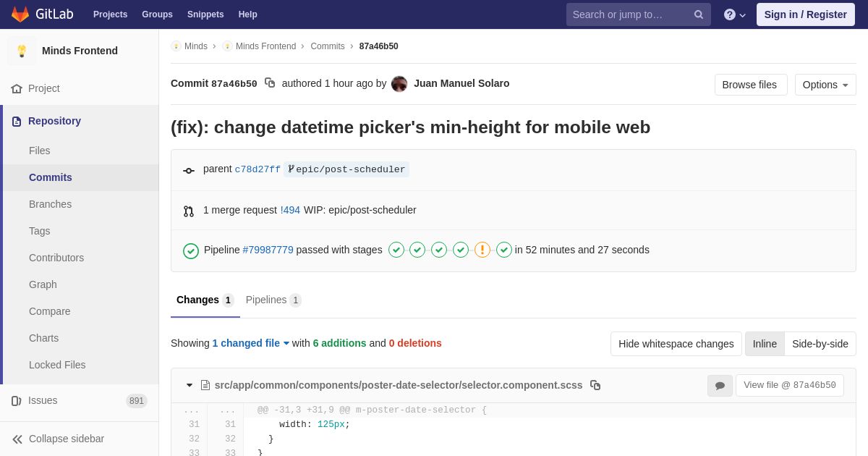
Task: Copy the selector.component.scss file path
Action: click(x=595, y=385)
